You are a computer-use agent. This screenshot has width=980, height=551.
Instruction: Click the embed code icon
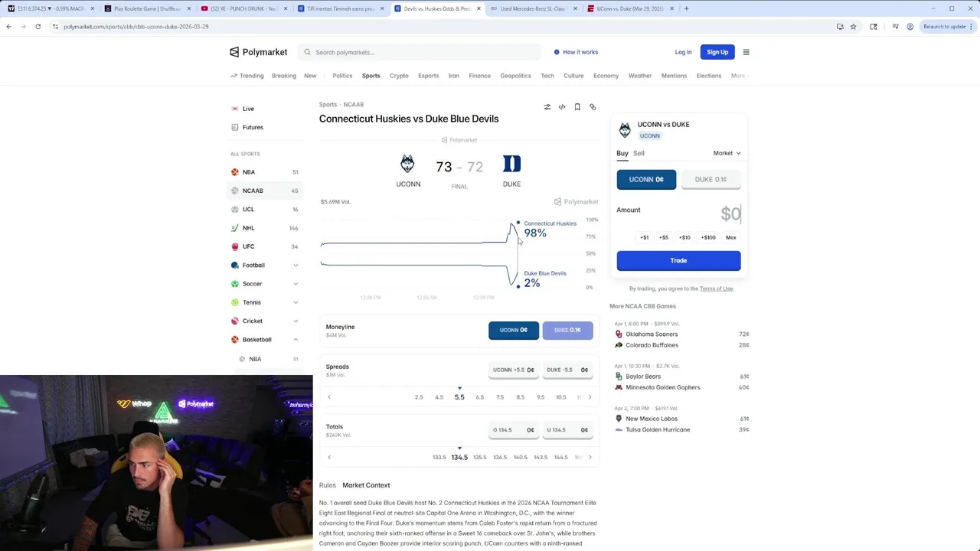562,107
